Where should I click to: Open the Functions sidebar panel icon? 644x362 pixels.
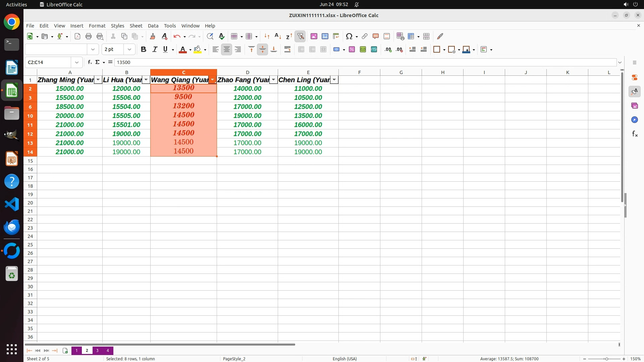tap(635, 134)
